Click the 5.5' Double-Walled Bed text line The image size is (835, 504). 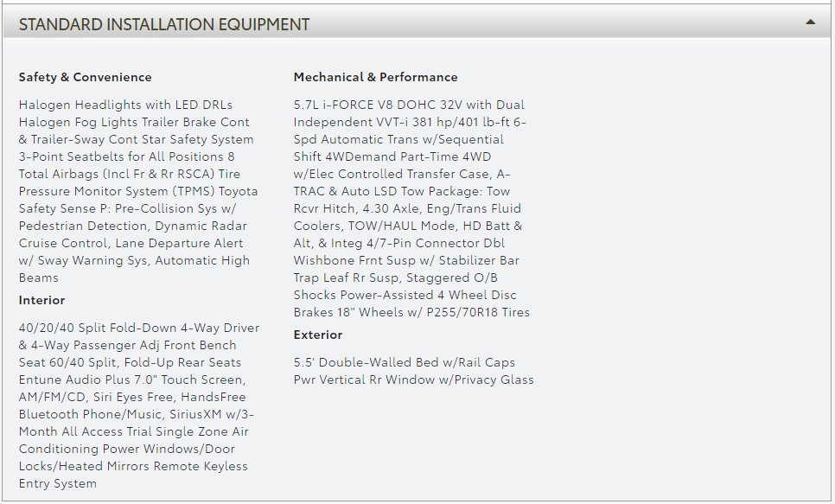tap(404, 362)
